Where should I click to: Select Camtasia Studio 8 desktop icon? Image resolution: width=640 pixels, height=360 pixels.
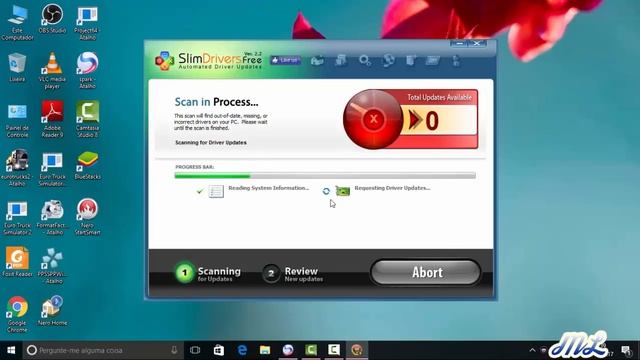(x=87, y=120)
